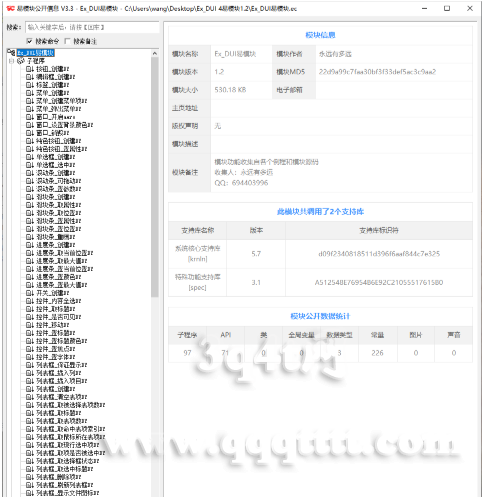Select the 进度条_置最大值 tree row
This screenshot has height=497, width=484.
pos(61,285)
